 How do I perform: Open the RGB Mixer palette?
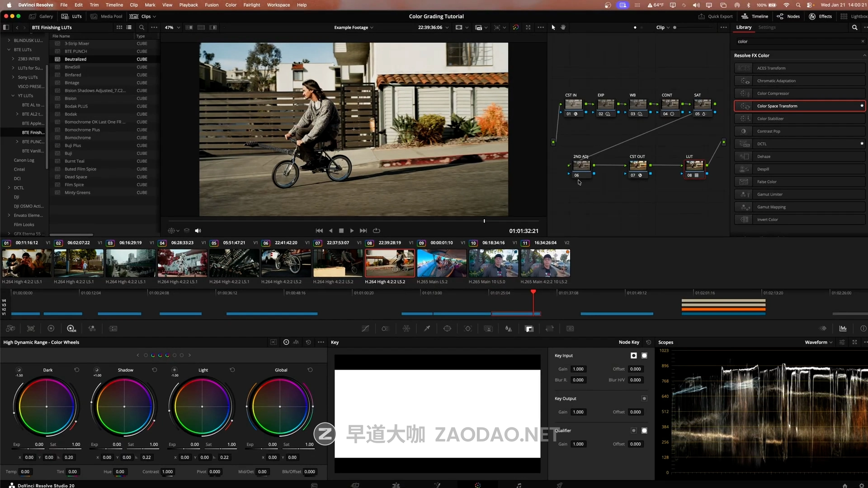click(x=92, y=328)
